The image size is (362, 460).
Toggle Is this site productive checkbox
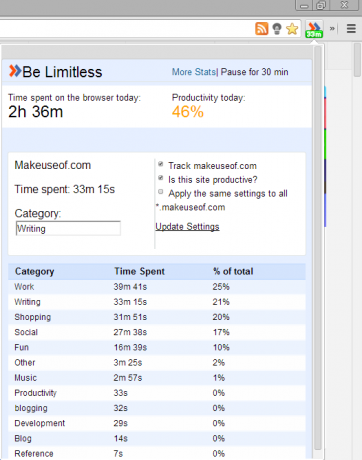click(161, 178)
